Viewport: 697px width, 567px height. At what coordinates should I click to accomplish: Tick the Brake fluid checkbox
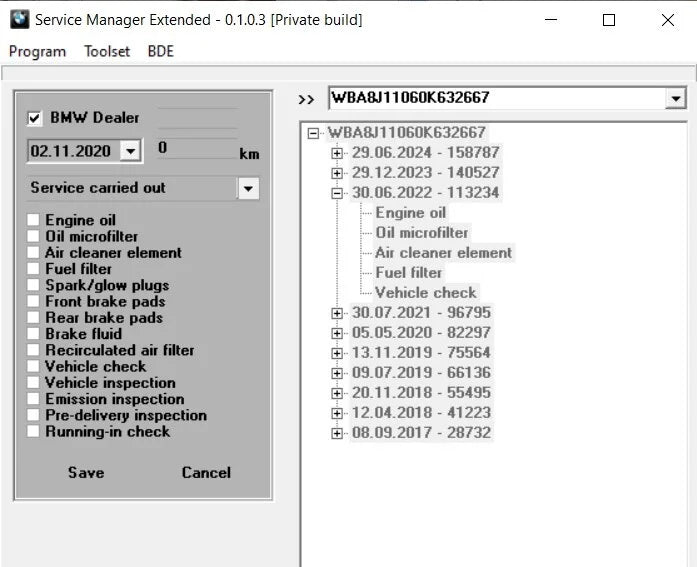(33, 334)
